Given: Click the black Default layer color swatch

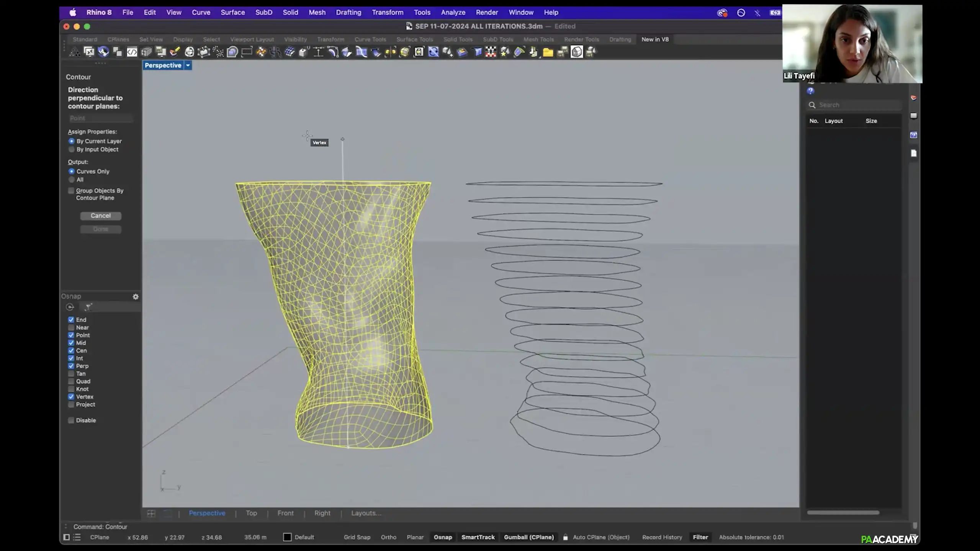Looking at the screenshot, I should 287,537.
